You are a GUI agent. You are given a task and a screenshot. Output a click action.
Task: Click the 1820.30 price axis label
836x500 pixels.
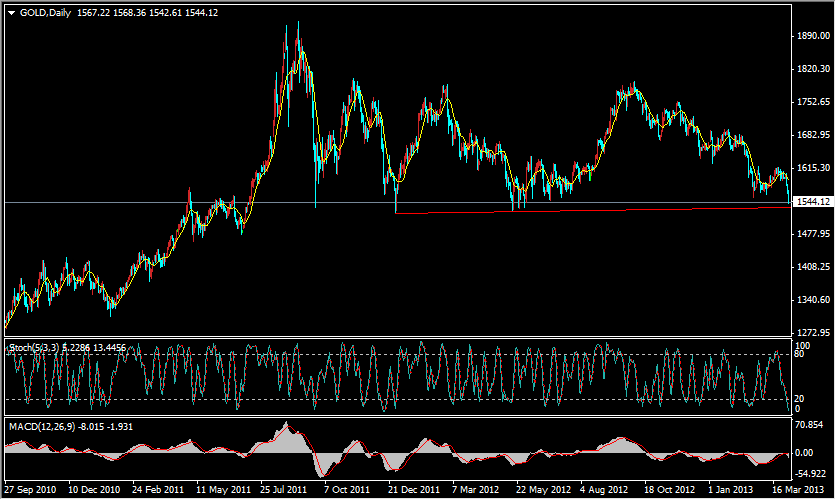click(814, 69)
